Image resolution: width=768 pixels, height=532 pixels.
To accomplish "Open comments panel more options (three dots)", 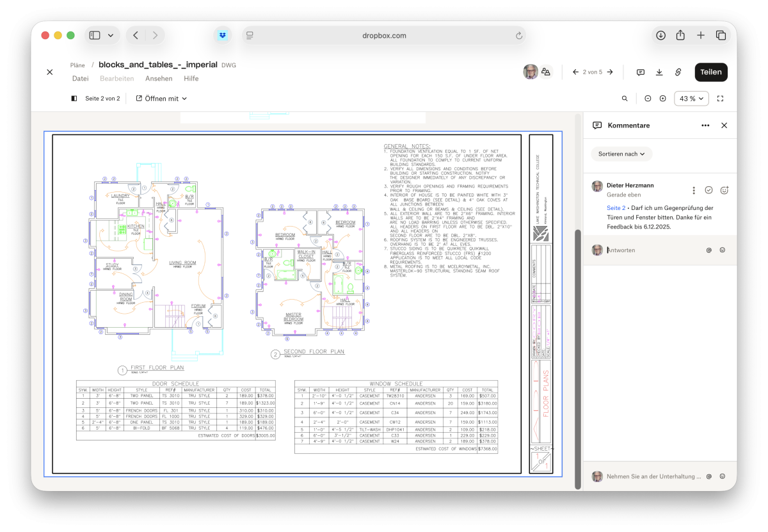I will (705, 125).
